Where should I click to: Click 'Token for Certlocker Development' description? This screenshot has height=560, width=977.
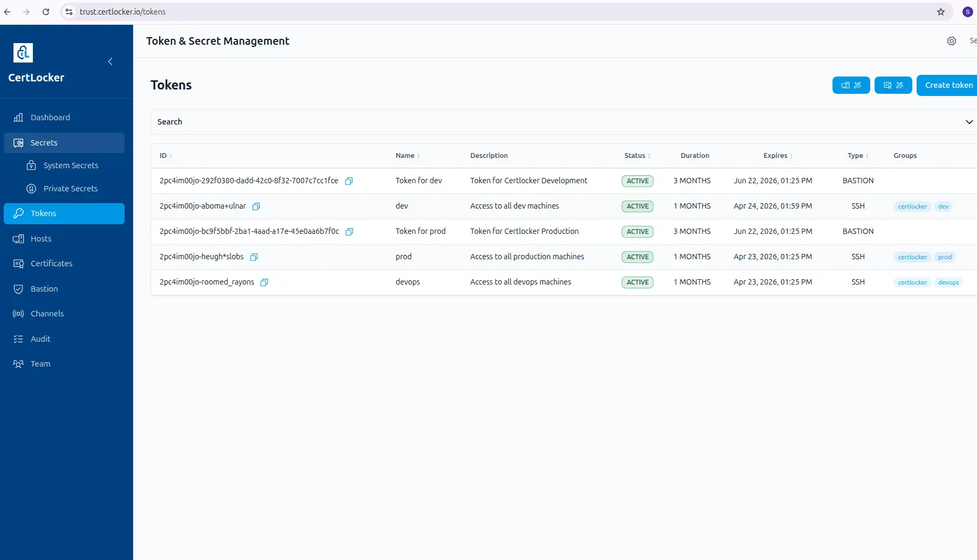coord(528,181)
